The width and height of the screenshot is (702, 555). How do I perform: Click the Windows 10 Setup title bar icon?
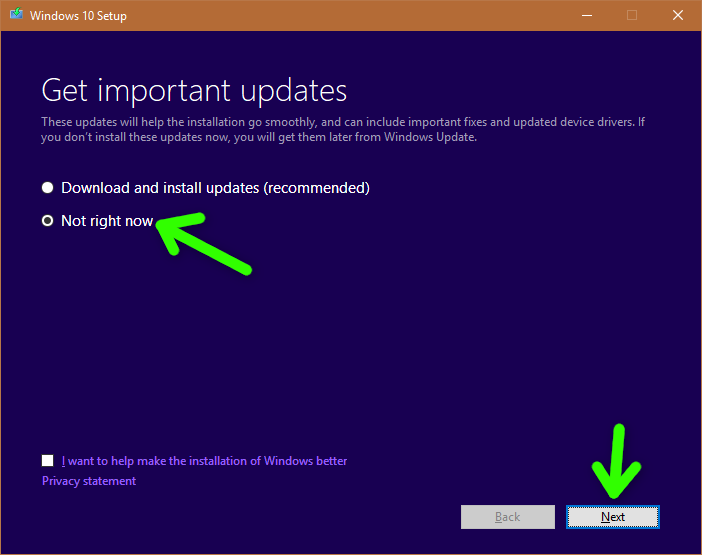14,16
